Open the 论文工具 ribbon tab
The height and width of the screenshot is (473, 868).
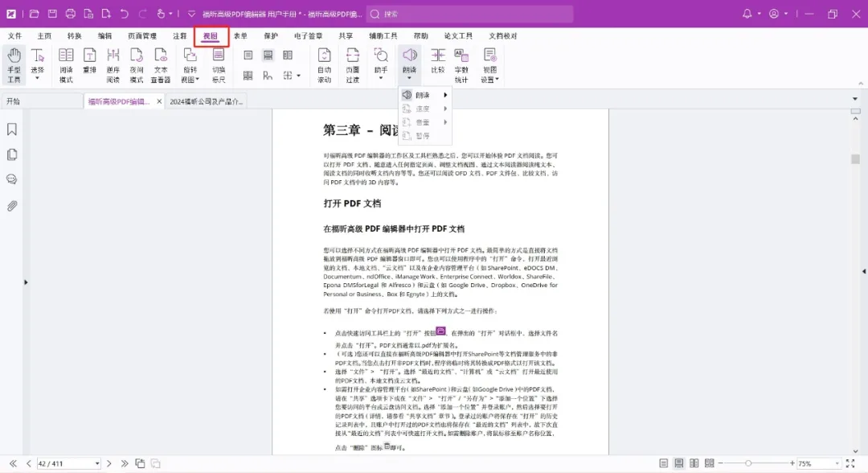(458, 36)
